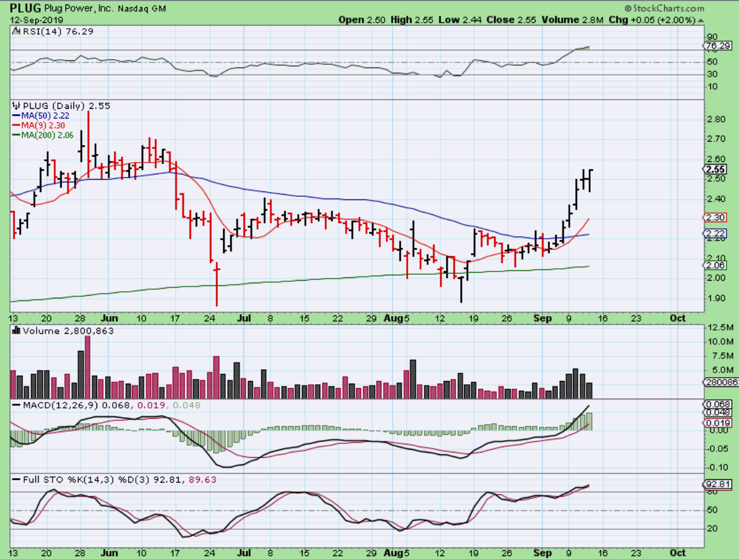The width and height of the screenshot is (739, 560).
Task: Click the red 0.019 MACD signal value in the label
Action: tap(152, 405)
